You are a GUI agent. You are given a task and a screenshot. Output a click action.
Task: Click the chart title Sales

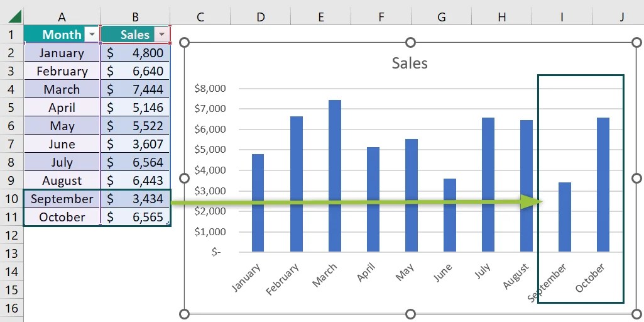(x=410, y=63)
